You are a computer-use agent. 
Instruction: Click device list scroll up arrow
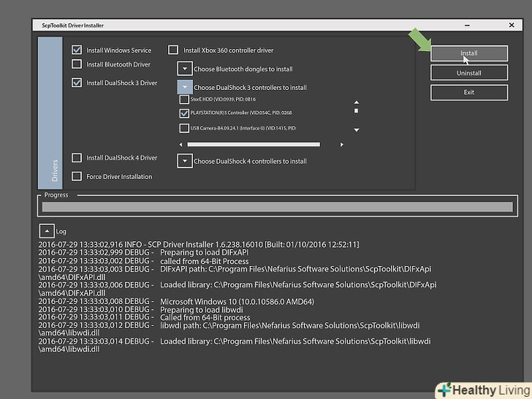(x=357, y=102)
